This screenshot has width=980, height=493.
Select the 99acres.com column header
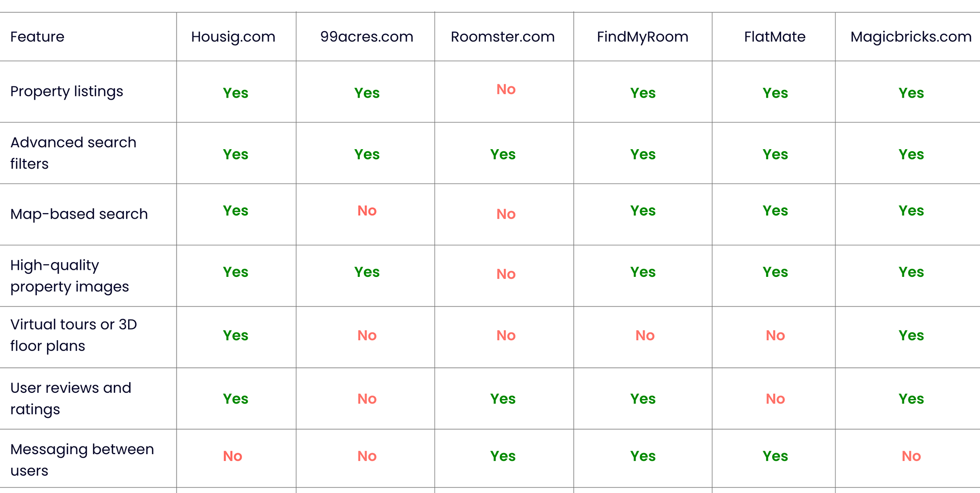366,37
